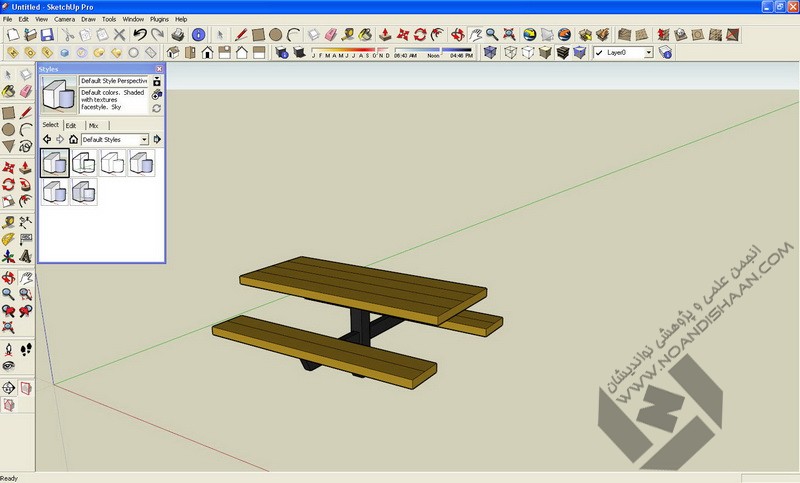Screen dimensions: 800x483
Task: Open the Camera menu
Action: (63, 19)
